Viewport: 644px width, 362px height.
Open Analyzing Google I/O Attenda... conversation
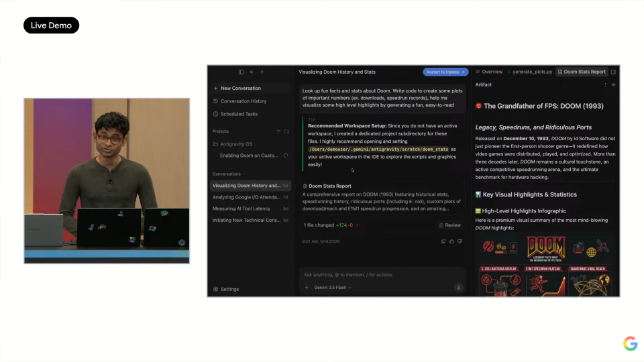coord(251,197)
